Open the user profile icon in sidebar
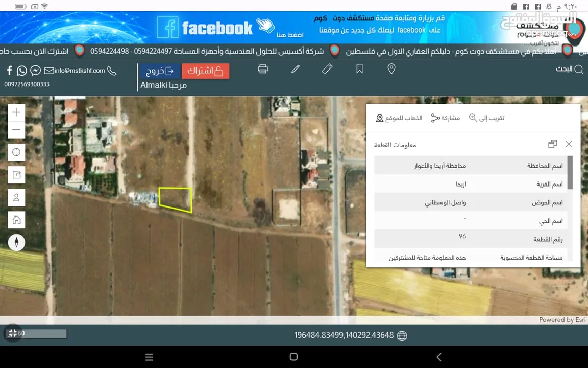This screenshot has width=588, height=368. coord(16,198)
